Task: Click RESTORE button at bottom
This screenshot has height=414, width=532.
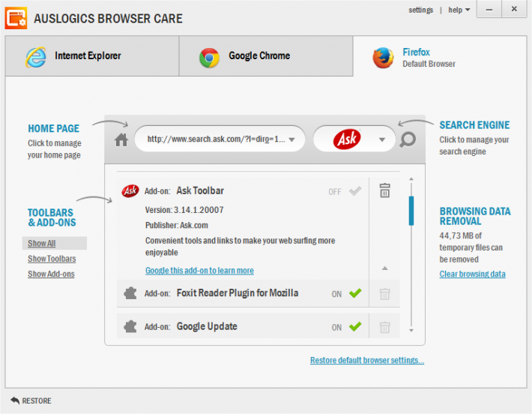Action: click(x=31, y=400)
